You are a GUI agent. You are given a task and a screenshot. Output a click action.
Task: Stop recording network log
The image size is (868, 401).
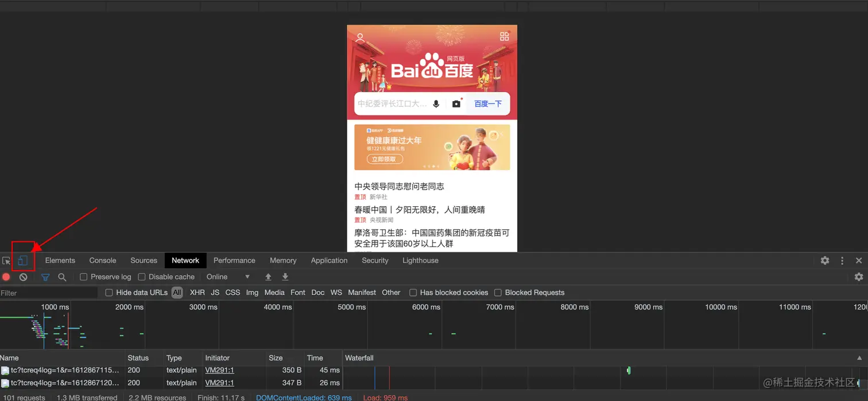(x=6, y=277)
